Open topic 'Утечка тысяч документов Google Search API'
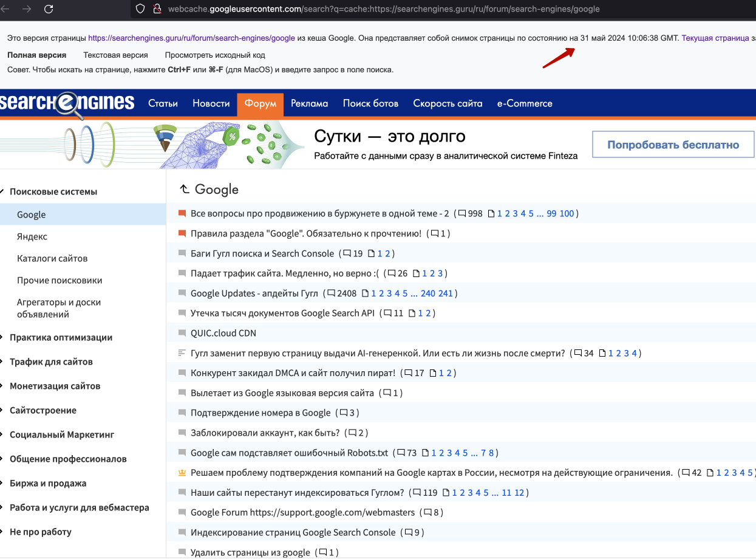The height and width of the screenshot is (559, 756). click(x=282, y=314)
